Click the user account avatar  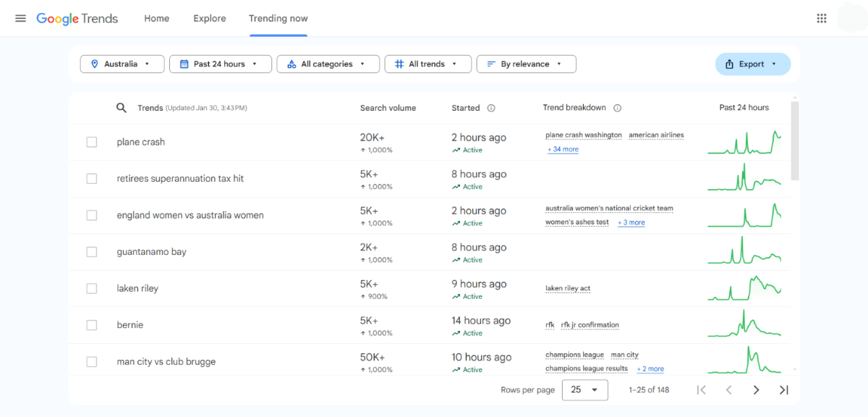851,18
